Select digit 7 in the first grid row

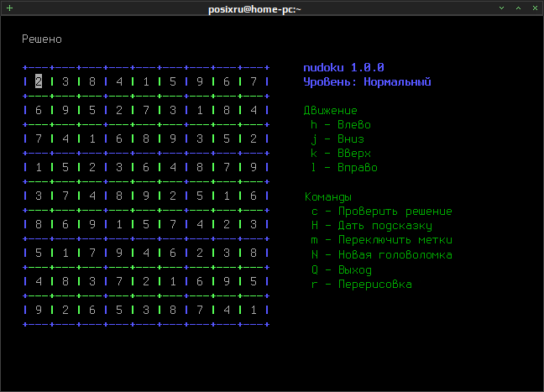point(254,81)
